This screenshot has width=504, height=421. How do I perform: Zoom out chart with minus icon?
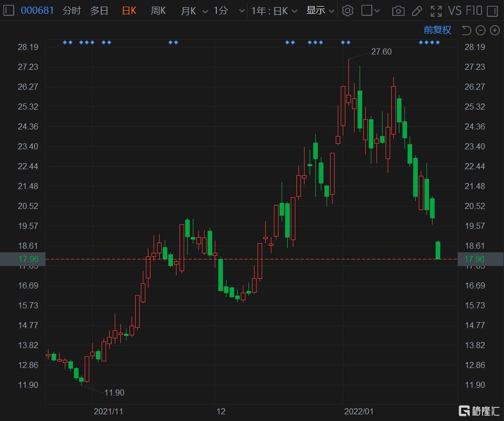pos(481,31)
